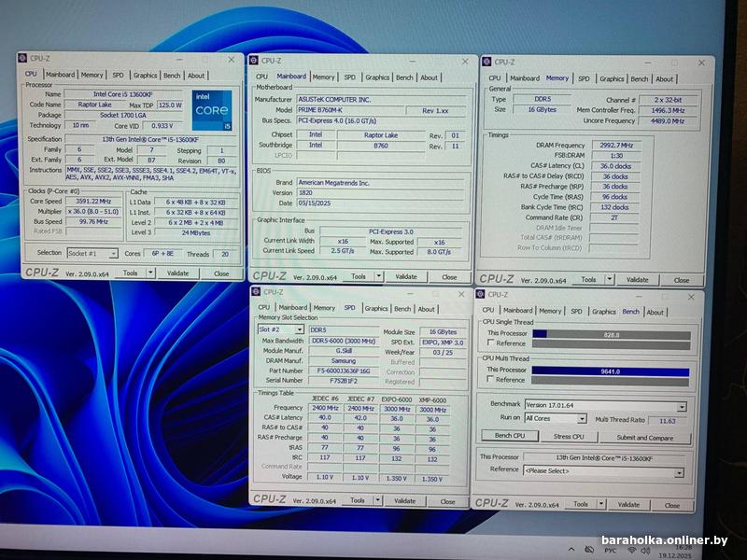The height and width of the screenshot is (560, 747).
Task: Open the About tab in SPD window
Action: click(x=427, y=308)
